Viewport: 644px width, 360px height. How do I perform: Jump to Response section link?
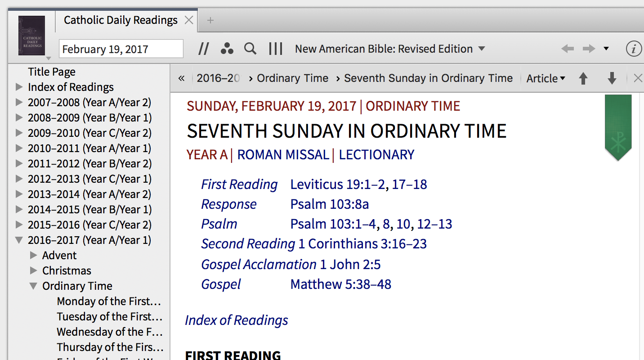(228, 204)
